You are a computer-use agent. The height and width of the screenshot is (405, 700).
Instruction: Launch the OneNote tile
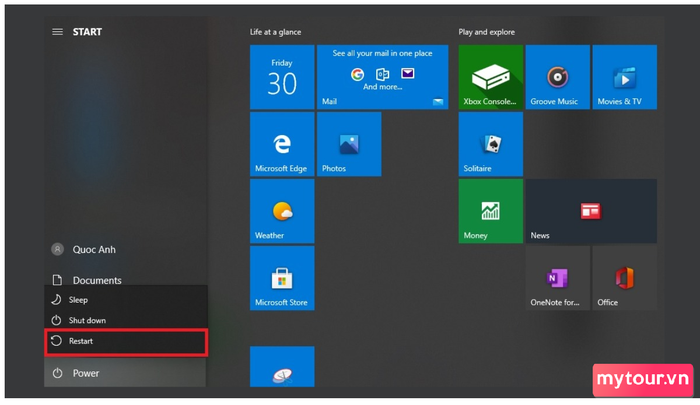[x=558, y=278]
